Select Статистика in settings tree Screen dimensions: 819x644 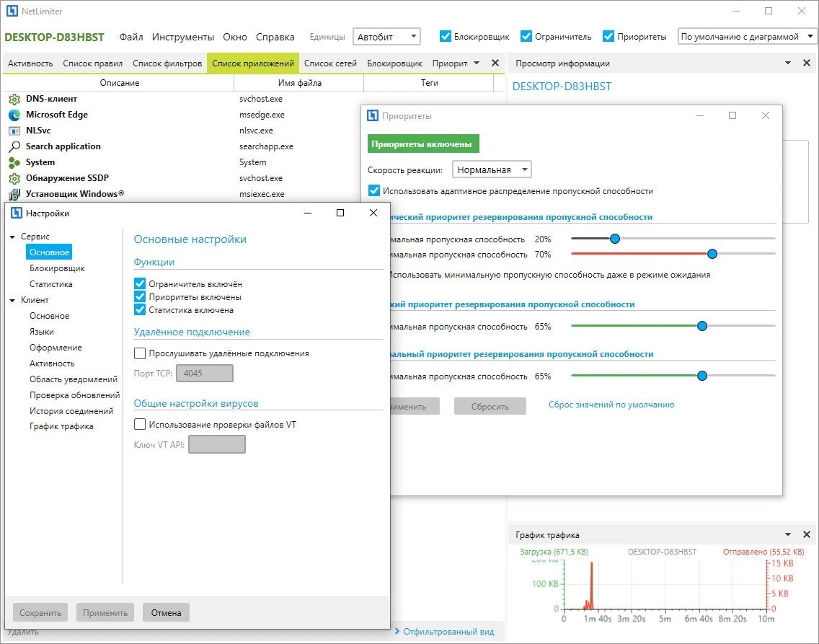pyautogui.click(x=50, y=284)
